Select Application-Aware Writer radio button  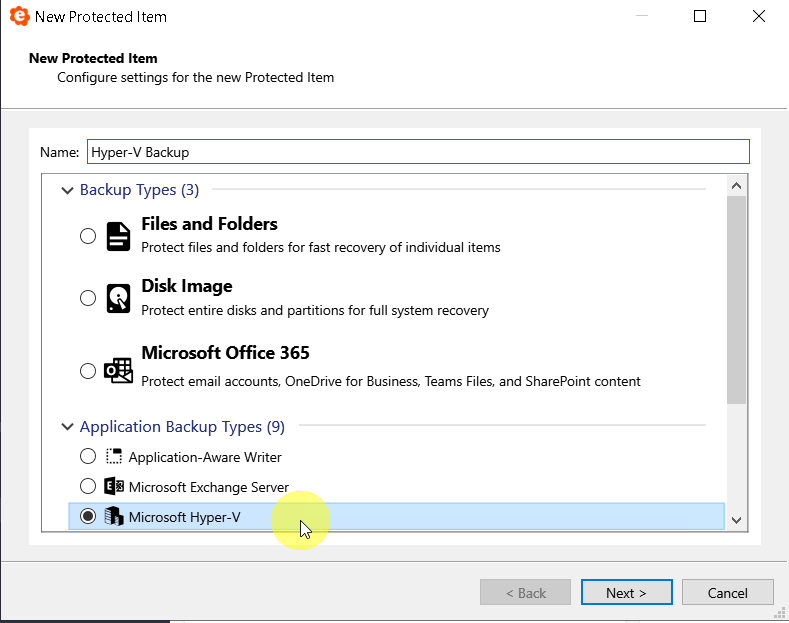tap(88, 457)
